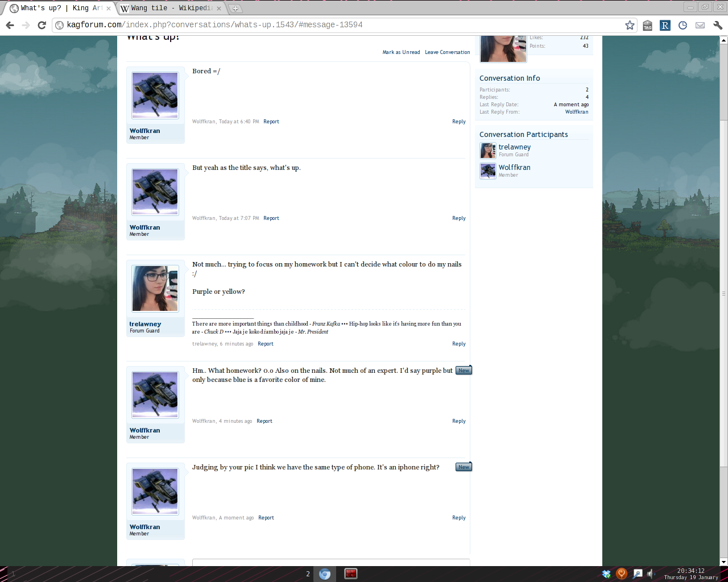This screenshot has height=582, width=728.
Task: Click the blue R extension icon
Action: click(x=665, y=25)
